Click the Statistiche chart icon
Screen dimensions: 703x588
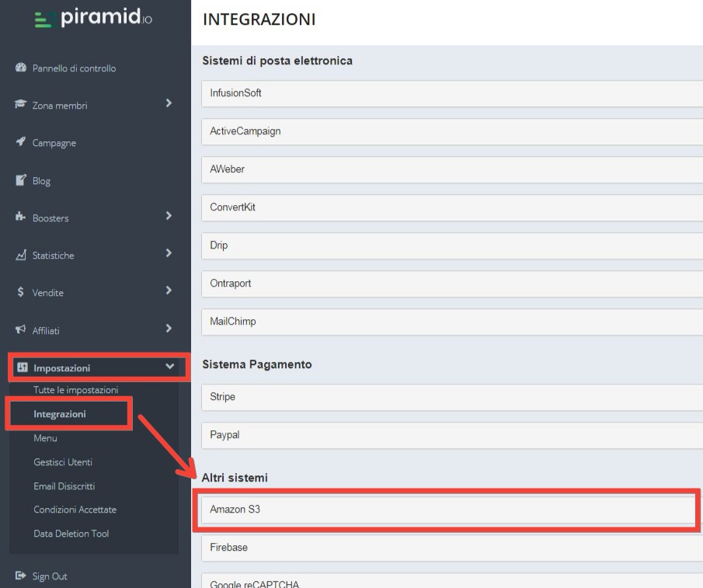21,255
